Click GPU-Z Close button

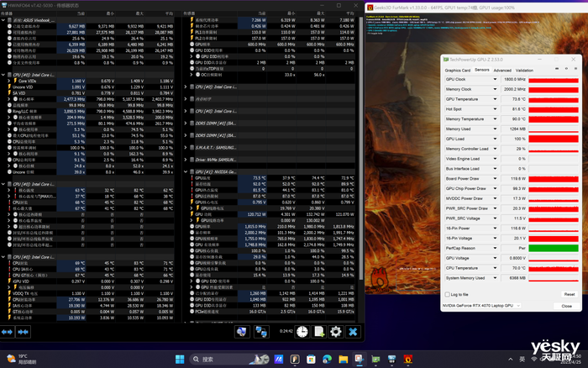566,306
